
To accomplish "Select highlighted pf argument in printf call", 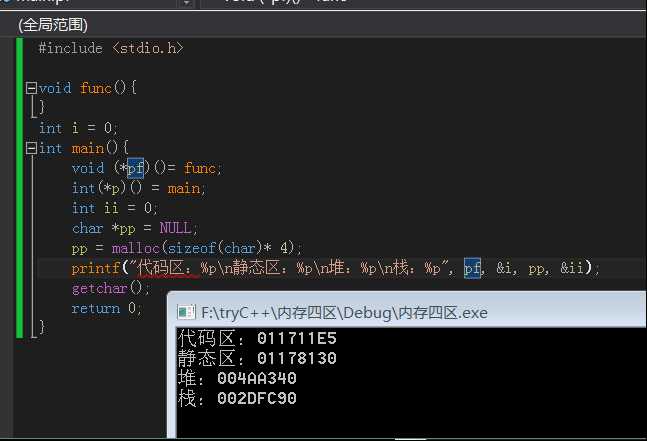I will [472, 268].
